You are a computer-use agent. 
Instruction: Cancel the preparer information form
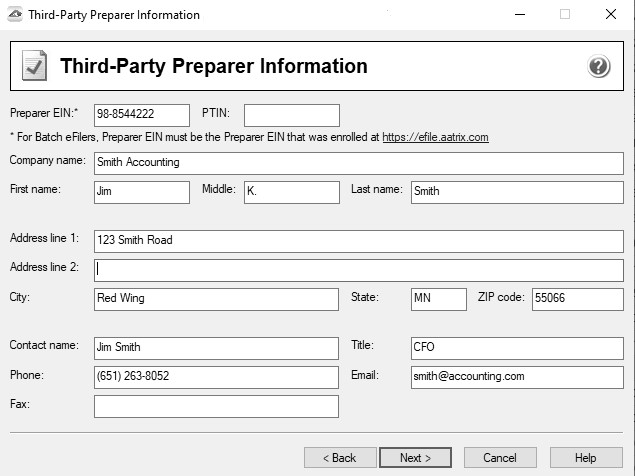500,458
